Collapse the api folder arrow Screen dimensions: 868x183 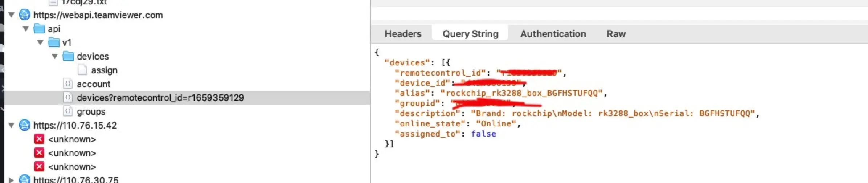[x=26, y=29]
